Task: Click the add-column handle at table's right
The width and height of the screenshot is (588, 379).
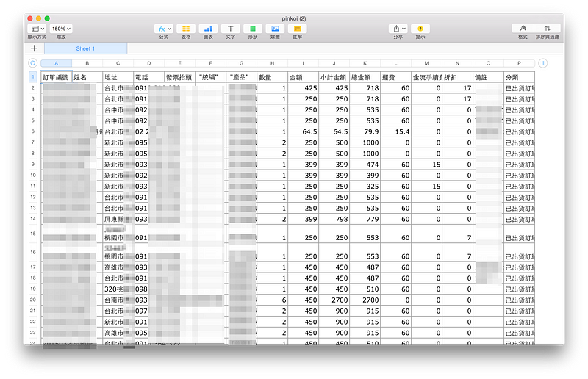Action: tap(542, 63)
